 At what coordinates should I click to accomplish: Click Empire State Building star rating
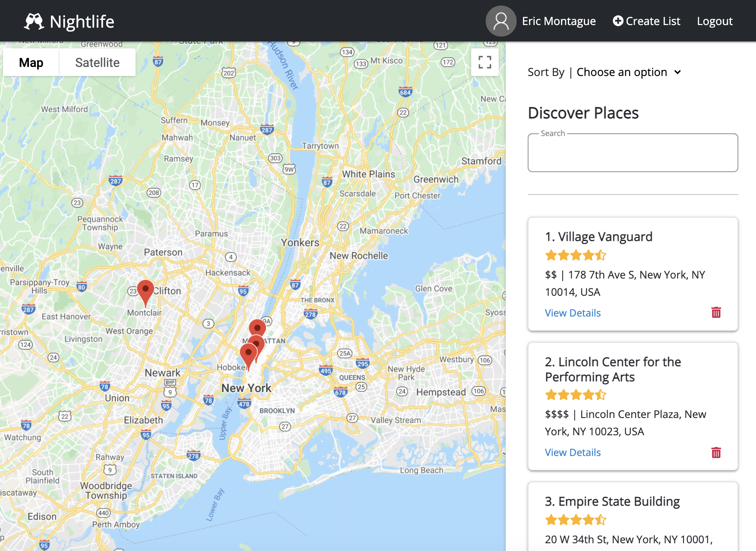click(x=576, y=520)
